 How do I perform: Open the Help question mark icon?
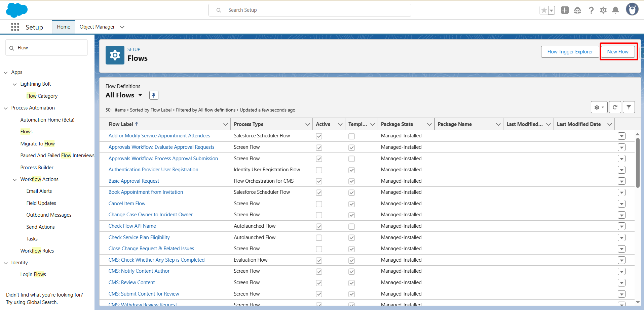(x=591, y=10)
